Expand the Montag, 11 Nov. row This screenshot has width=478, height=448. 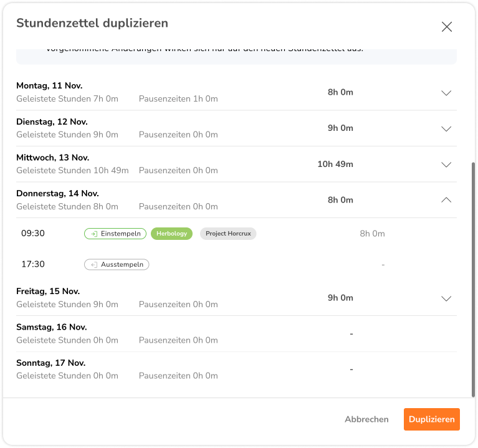coord(446,93)
